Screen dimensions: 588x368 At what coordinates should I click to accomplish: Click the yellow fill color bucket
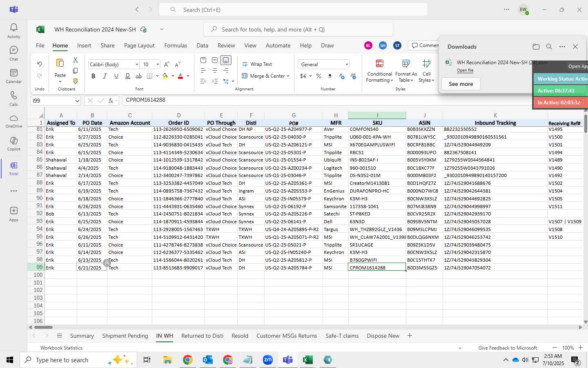point(165,76)
